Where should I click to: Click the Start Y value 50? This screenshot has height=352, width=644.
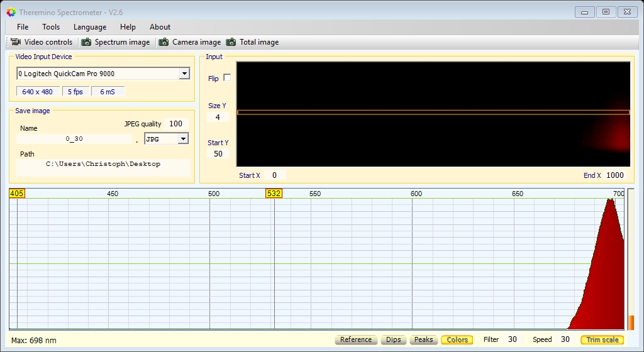tap(218, 154)
